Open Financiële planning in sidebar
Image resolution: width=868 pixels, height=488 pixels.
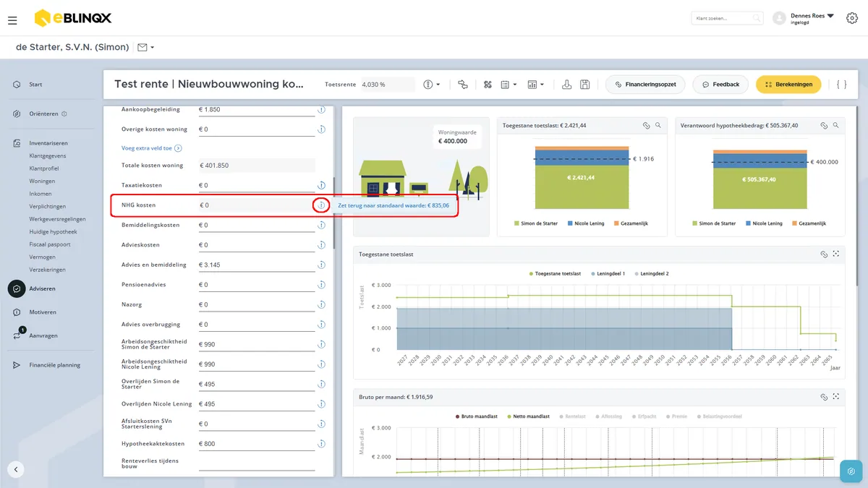coord(54,365)
